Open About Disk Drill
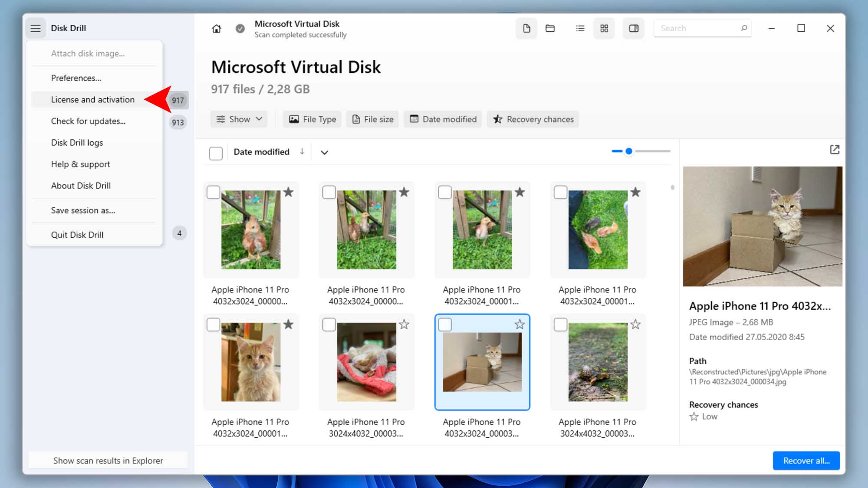Image resolution: width=868 pixels, height=488 pixels. [x=94, y=186]
